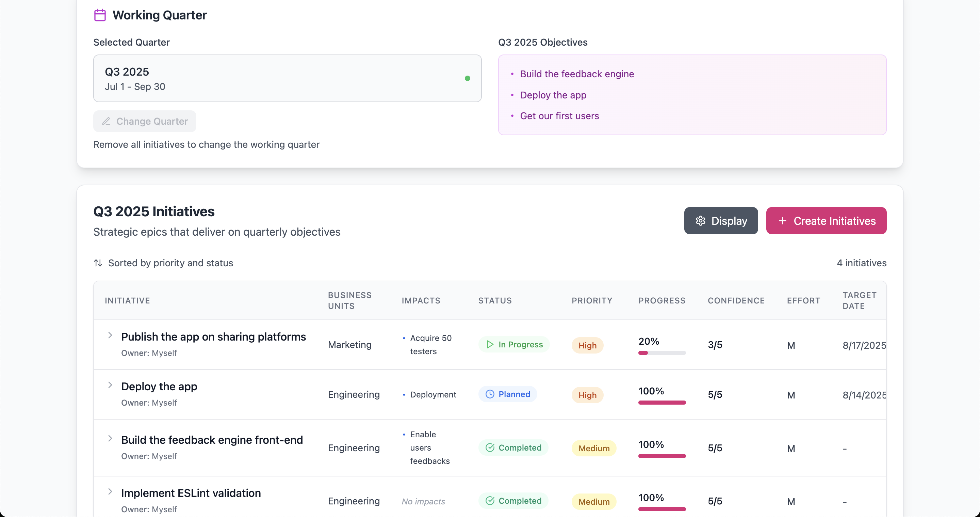
Task: Click the sort arrows icon
Action: tap(98, 263)
